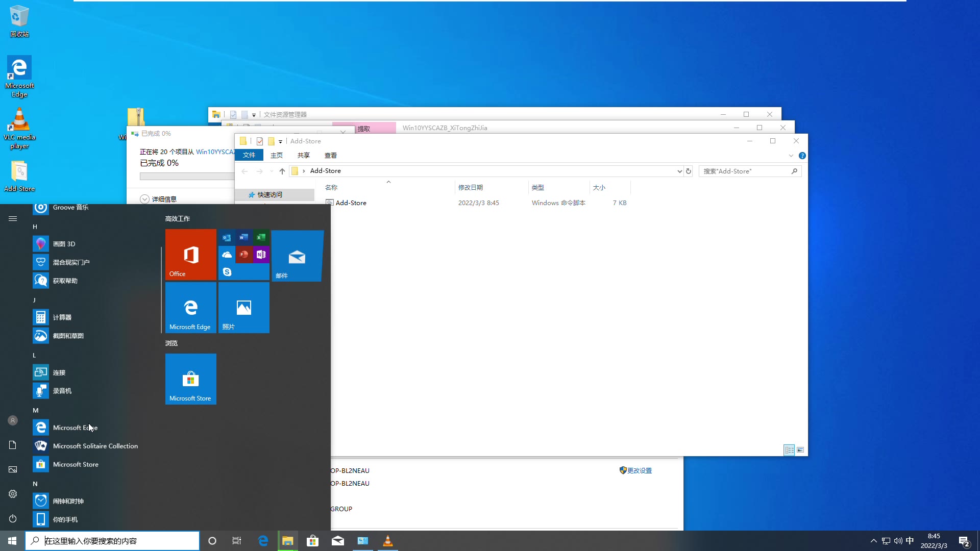Open Settings gear in Start sidebar
980x551 pixels.
pos(13,494)
